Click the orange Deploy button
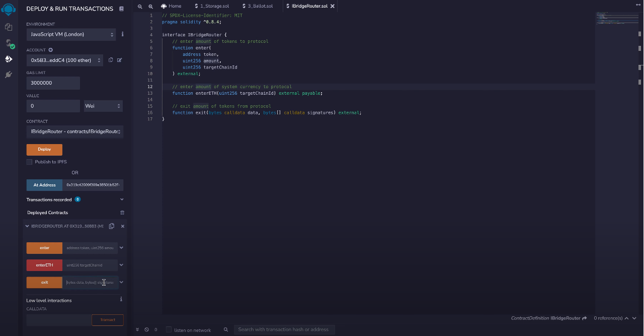This screenshot has height=336, width=644. click(44, 149)
